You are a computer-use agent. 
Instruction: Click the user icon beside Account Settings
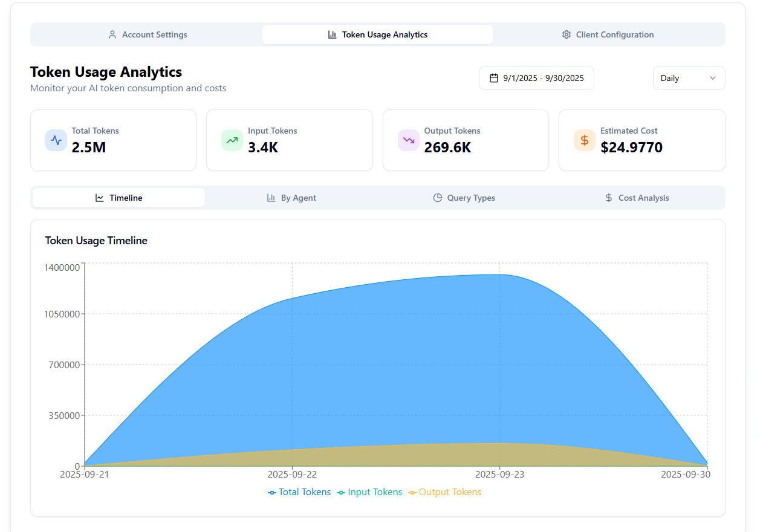[x=112, y=34]
